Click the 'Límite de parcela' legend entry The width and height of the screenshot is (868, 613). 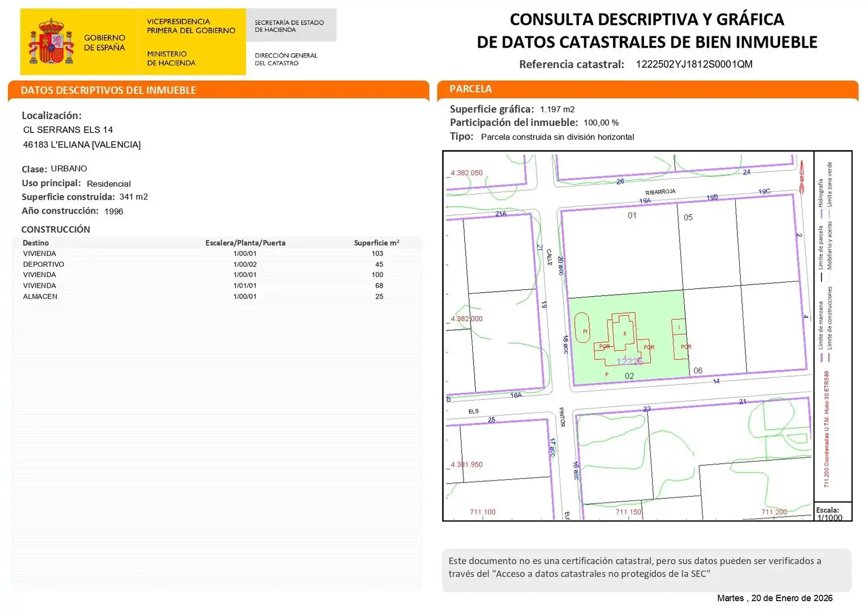820,254
